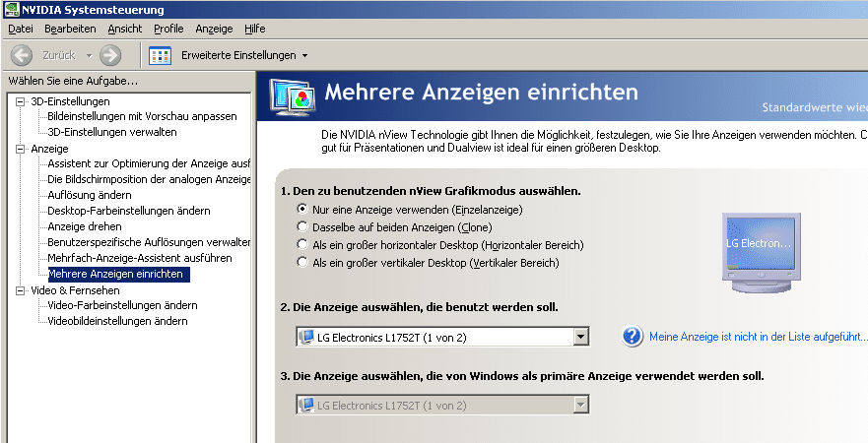Click the Erweiterte Einstellungen toolbar label
The image size is (868, 443).
[x=238, y=55]
